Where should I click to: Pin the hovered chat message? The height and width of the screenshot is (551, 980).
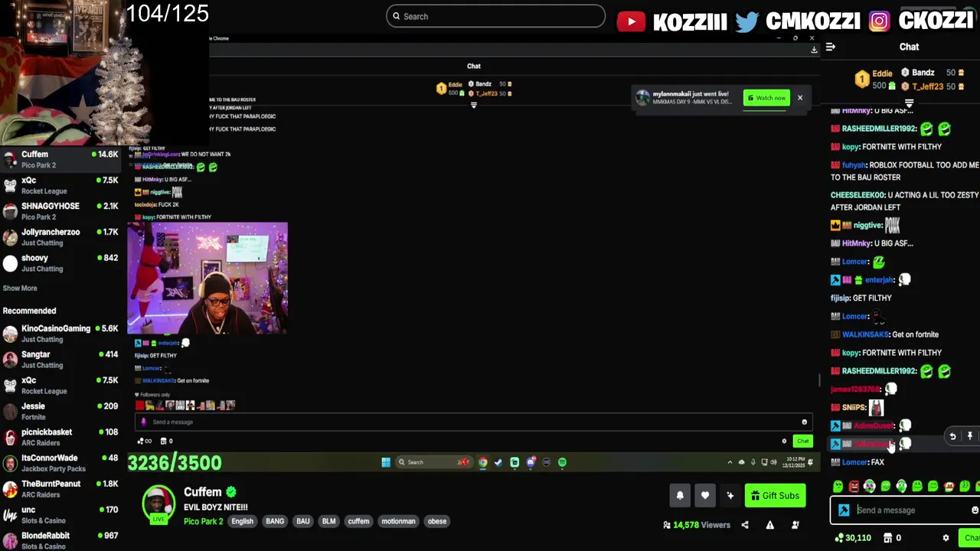969,436
